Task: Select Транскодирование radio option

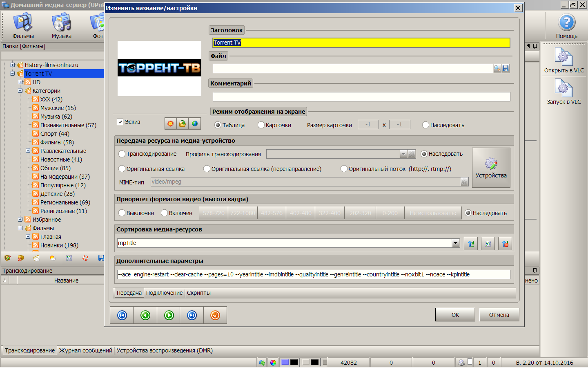Action: (x=122, y=154)
